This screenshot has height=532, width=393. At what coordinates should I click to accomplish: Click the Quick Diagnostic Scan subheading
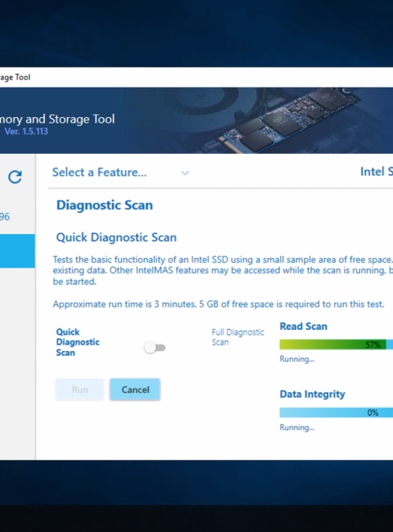[116, 237]
